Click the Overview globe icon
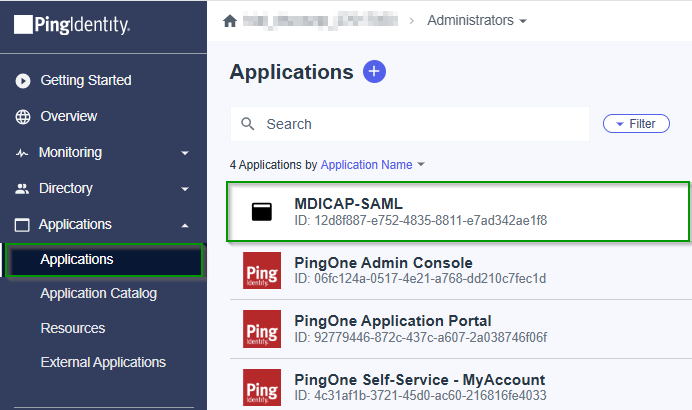The height and width of the screenshot is (410, 692). click(x=23, y=117)
